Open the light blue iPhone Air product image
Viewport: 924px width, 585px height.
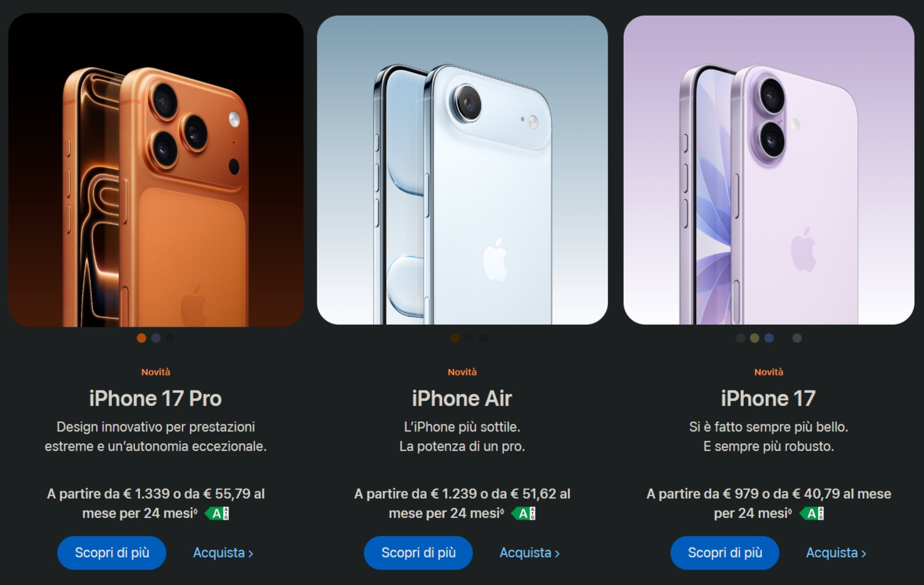click(x=462, y=170)
